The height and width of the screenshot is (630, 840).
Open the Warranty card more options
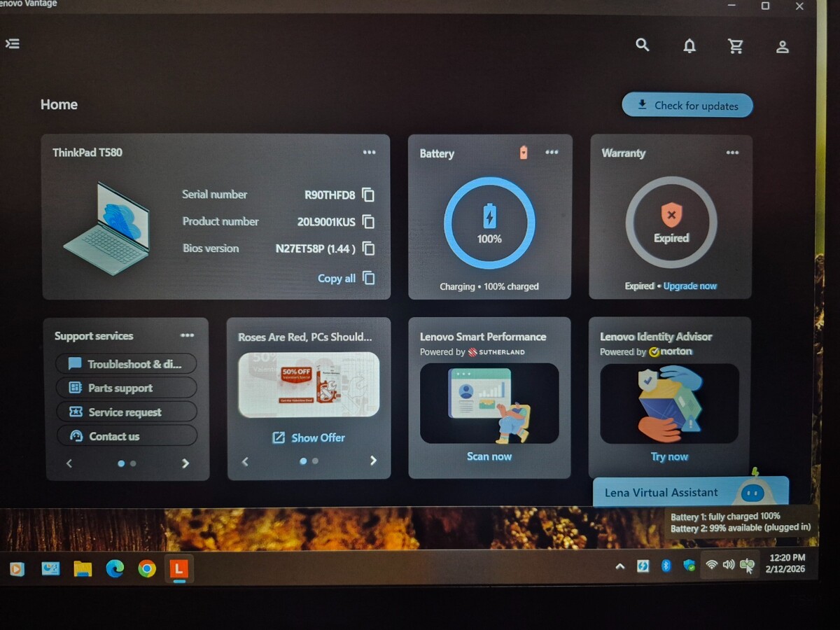point(732,153)
